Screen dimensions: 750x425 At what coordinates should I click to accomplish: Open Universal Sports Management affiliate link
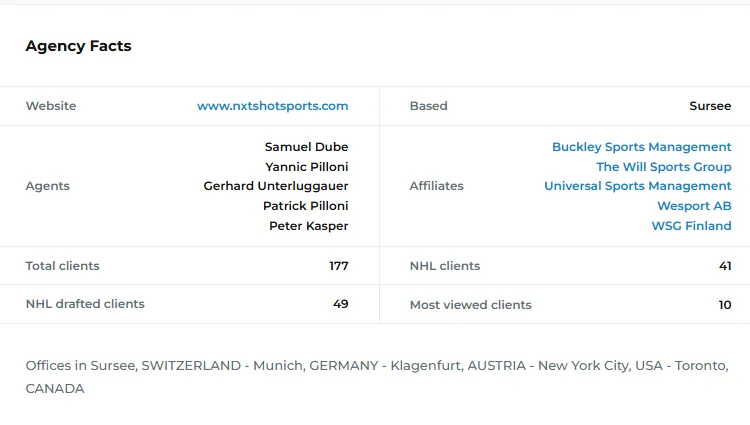tap(637, 186)
